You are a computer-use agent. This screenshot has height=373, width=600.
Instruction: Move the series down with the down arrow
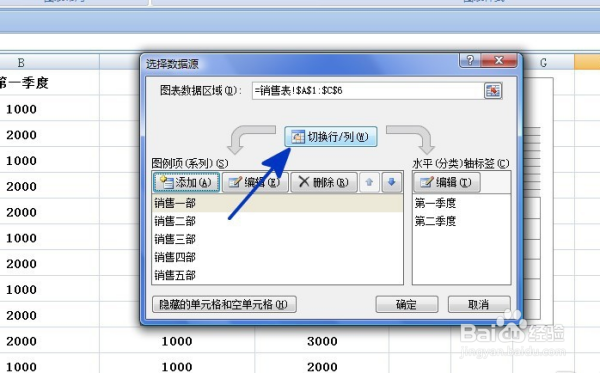pos(391,182)
